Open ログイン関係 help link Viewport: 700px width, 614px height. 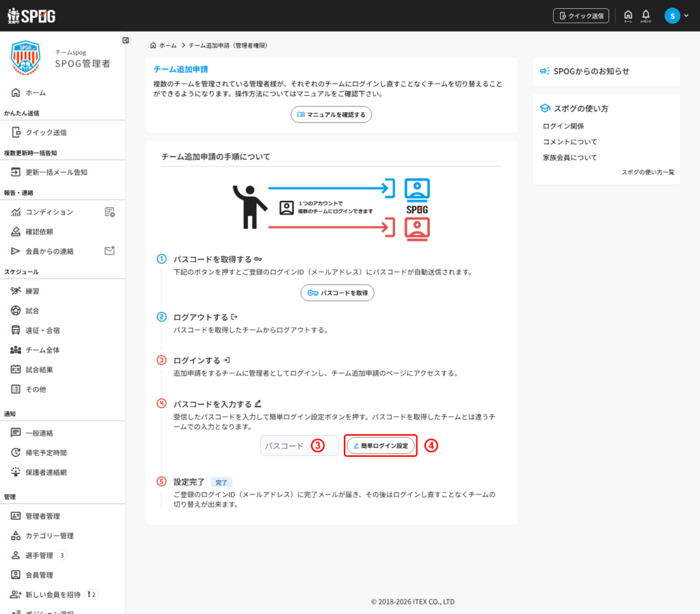(563, 126)
